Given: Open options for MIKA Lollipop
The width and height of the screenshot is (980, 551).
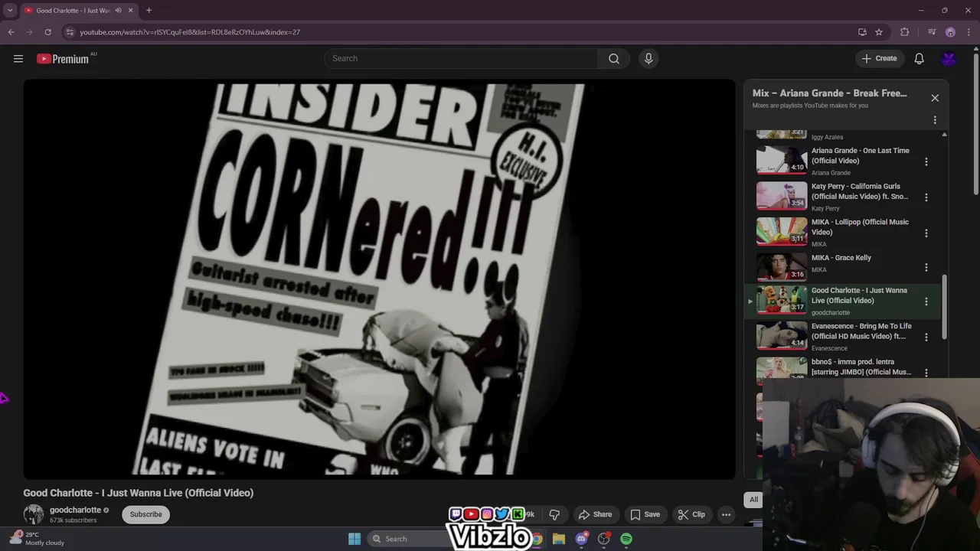Looking at the screenshot, I should coord(926,233).
